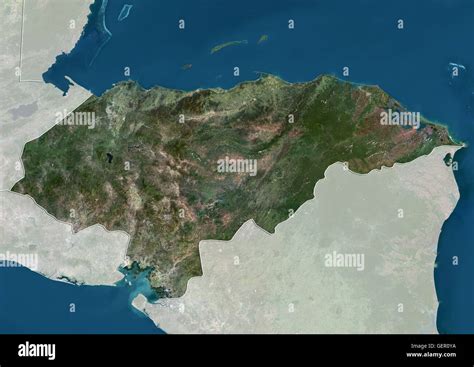Open the www.alamy.com link in the footer
Image resolution: width=474 pixels, height=367 pixels.
point(431,355)
